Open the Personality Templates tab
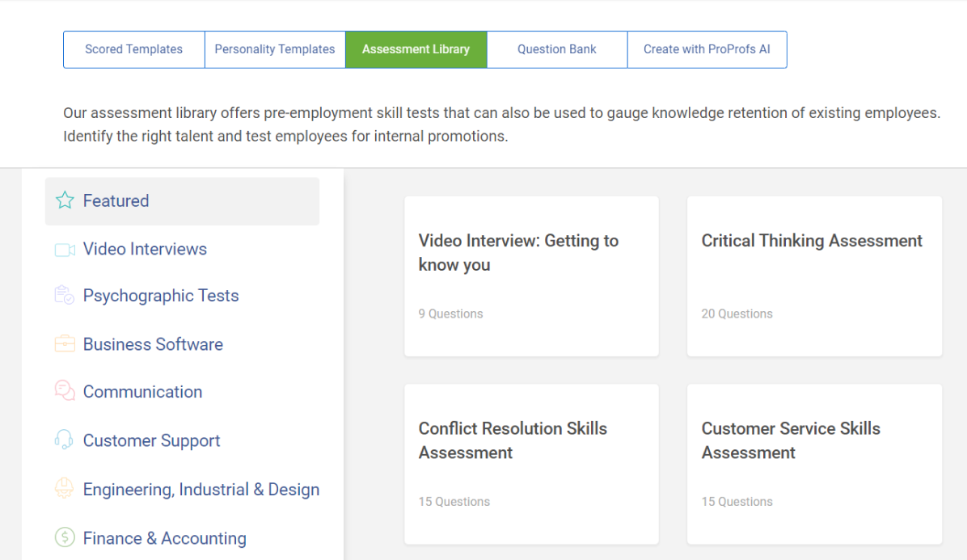 point(275,49)
